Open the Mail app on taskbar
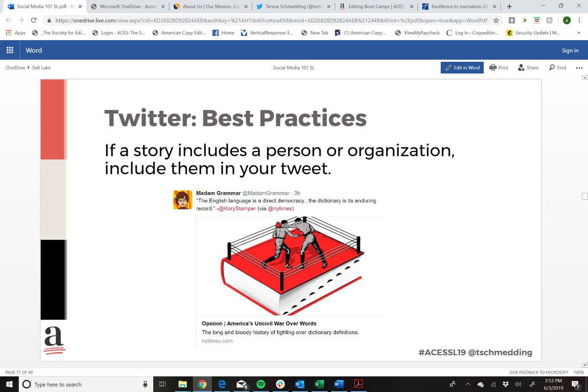The image size is (588, 392). (241, 384)
